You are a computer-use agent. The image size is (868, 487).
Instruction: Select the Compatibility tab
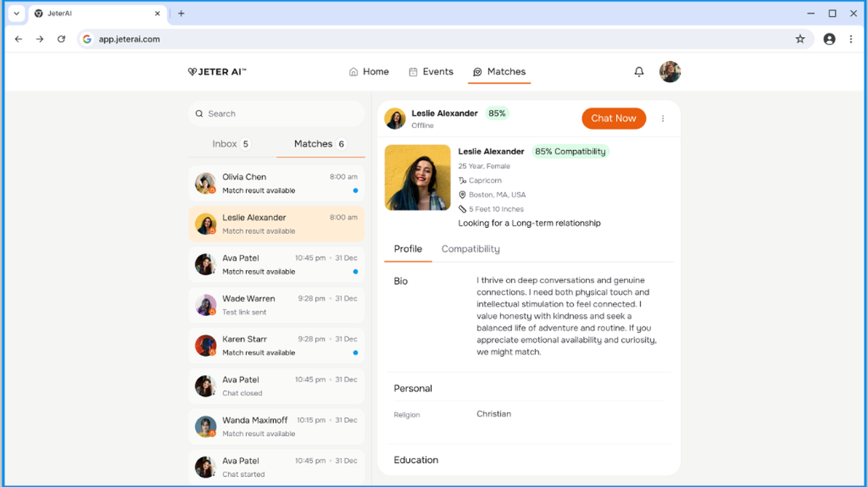tap(471, 249)
